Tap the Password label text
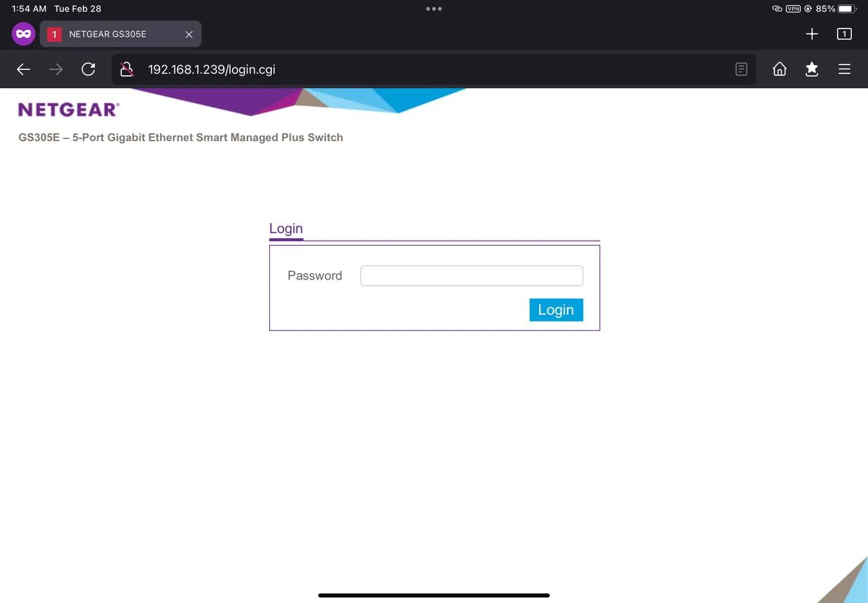Viewport: 868px width, 603px height. pos(315,276)
